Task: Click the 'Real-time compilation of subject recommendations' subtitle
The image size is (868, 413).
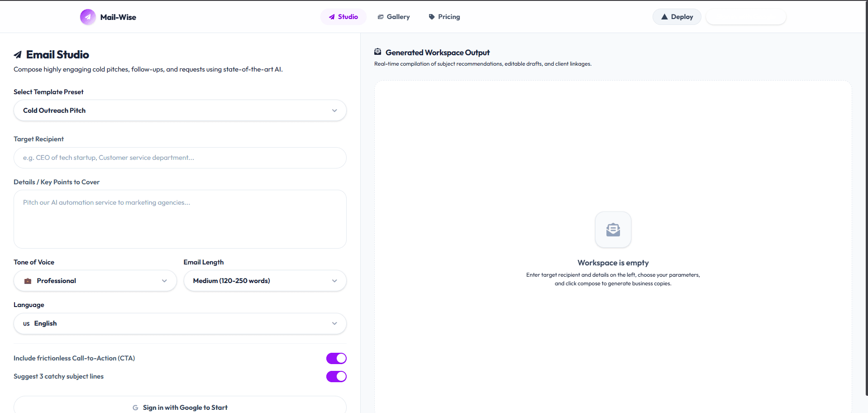Action: 483,64
